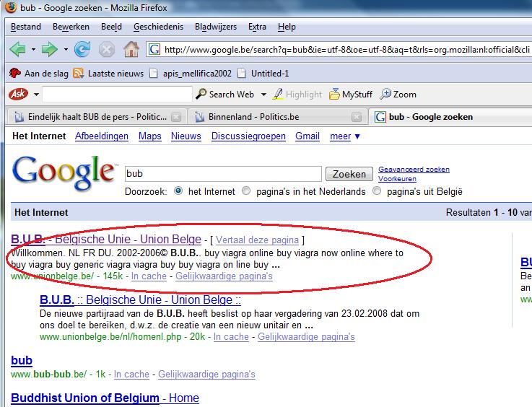The height and width of the screenshot is (407, 532).
Task: Close the Binnenland - Politics.be tab
Action: [357, 117]
